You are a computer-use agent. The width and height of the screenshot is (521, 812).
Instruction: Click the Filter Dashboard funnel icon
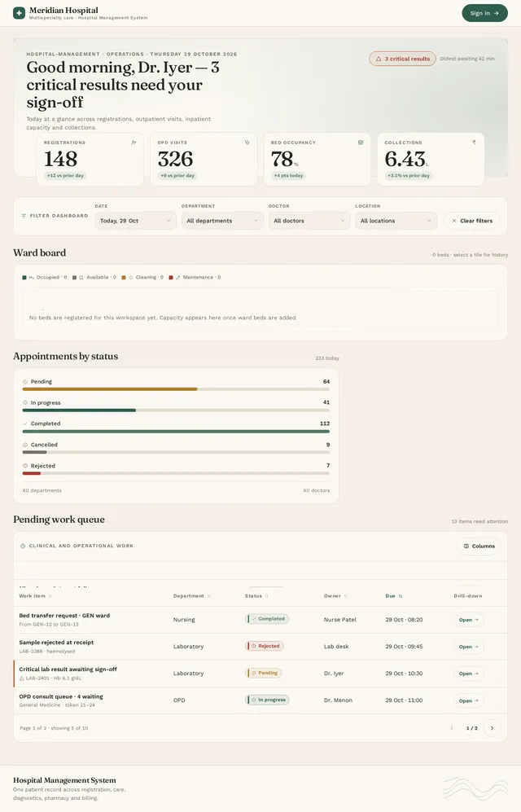(24, 216)
